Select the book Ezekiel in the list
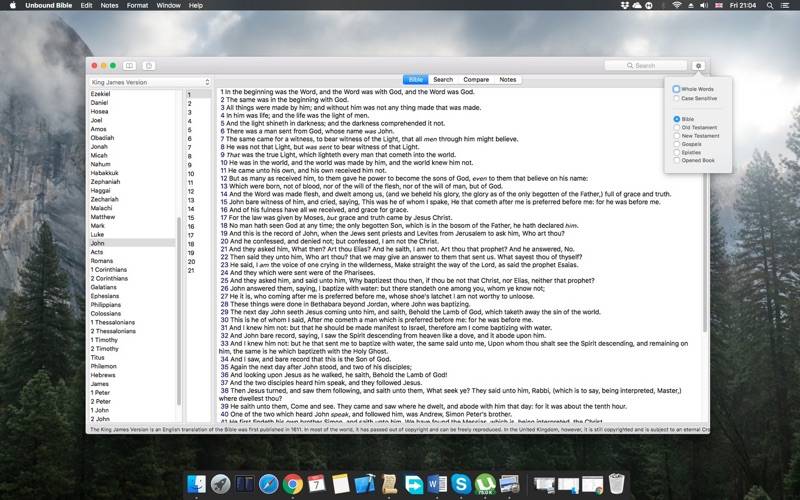The width and height of the screenshot is (800, 500). click(x=100, y=94)
